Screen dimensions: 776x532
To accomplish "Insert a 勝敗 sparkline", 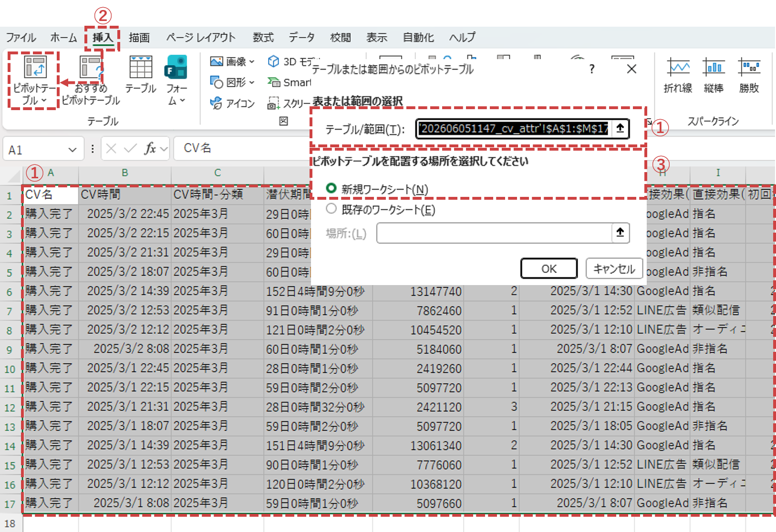I will [749, 75].
